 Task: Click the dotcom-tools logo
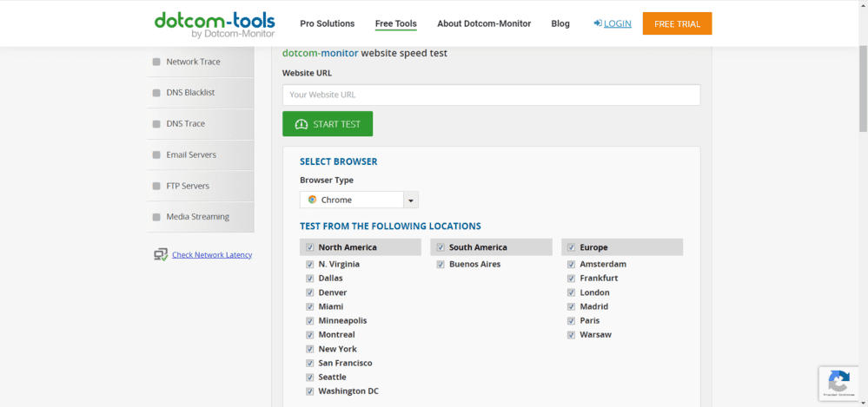[x=215, y=23]
